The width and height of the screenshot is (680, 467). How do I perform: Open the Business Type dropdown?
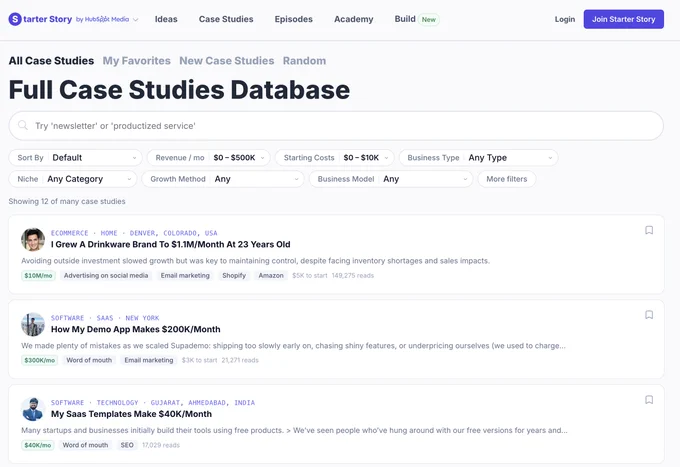click(478, 158)
